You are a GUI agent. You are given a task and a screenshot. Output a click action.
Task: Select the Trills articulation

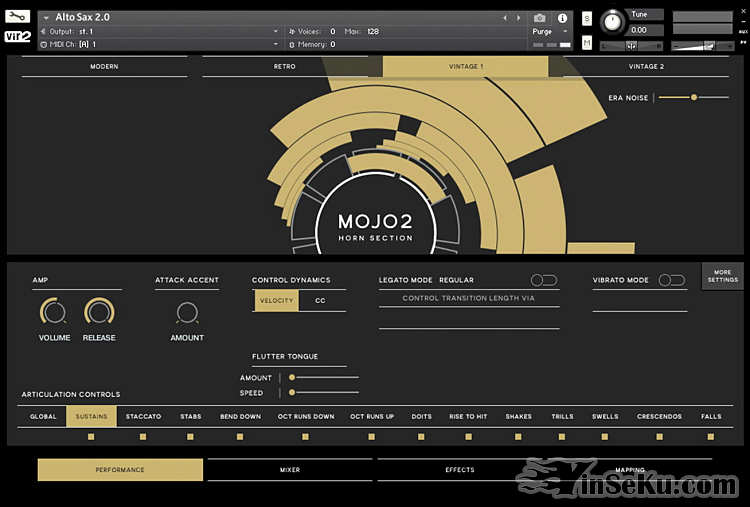pos(562,417)
